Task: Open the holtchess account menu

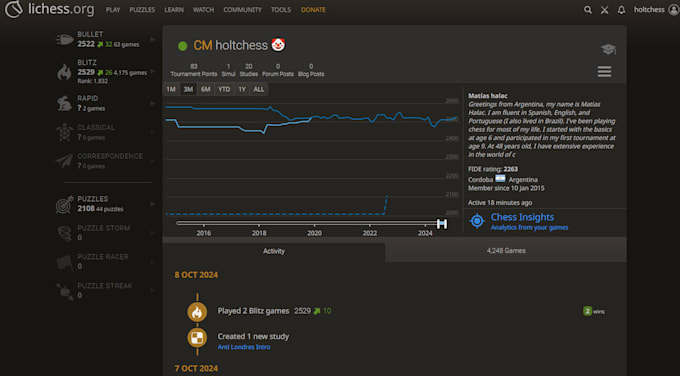Action: [x=649, y=10]
